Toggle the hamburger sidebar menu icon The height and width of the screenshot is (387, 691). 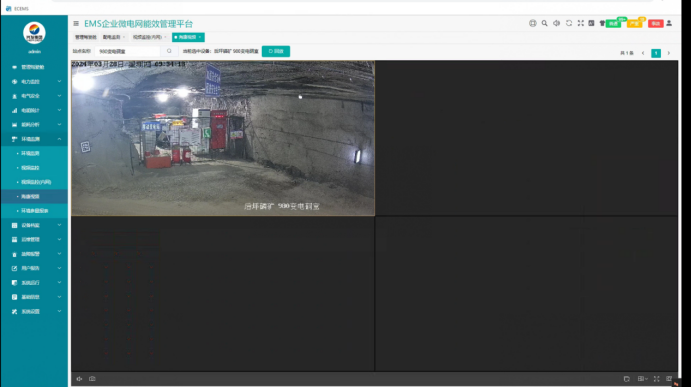click(76, 24)
